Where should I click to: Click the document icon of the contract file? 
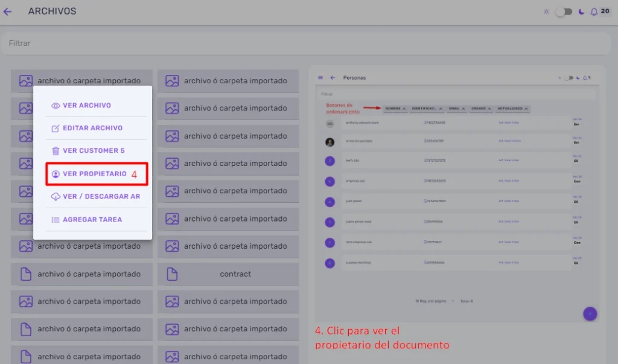(x=172, y=273)
